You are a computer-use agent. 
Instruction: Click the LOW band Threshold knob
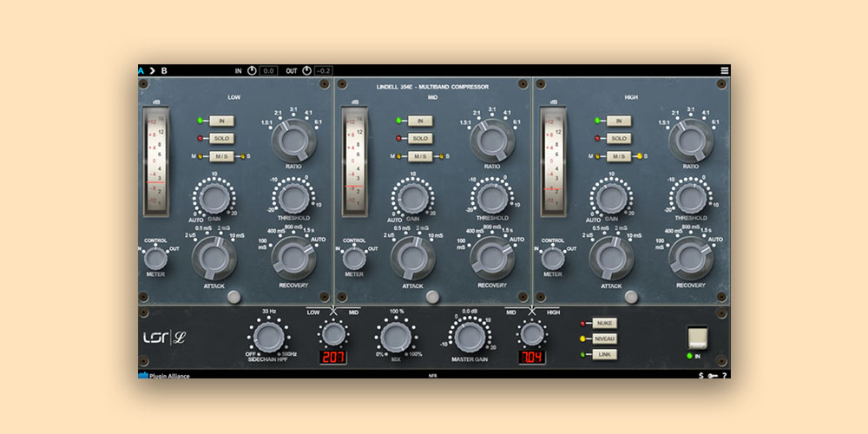293,198
